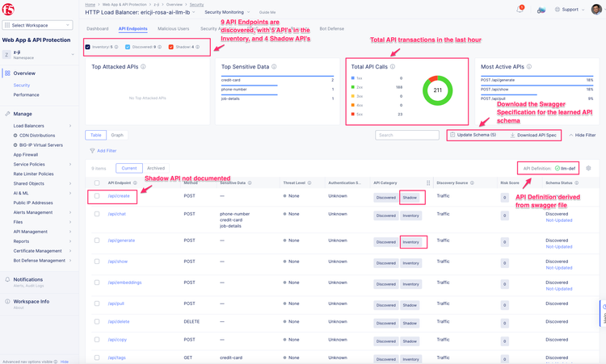Toggle the Inventory filter checkbox
Viewport: 606px width, 364px height.
tap(88, 47)
